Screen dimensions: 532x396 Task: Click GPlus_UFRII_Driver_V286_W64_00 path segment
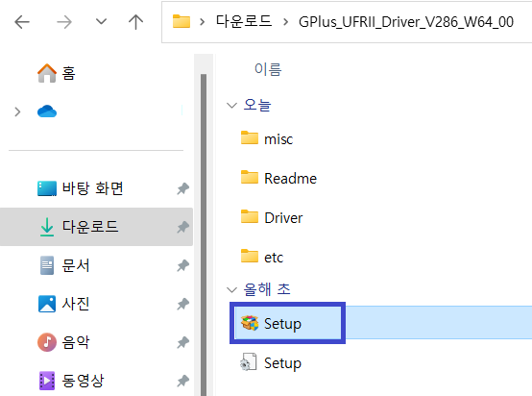point(406,22)
